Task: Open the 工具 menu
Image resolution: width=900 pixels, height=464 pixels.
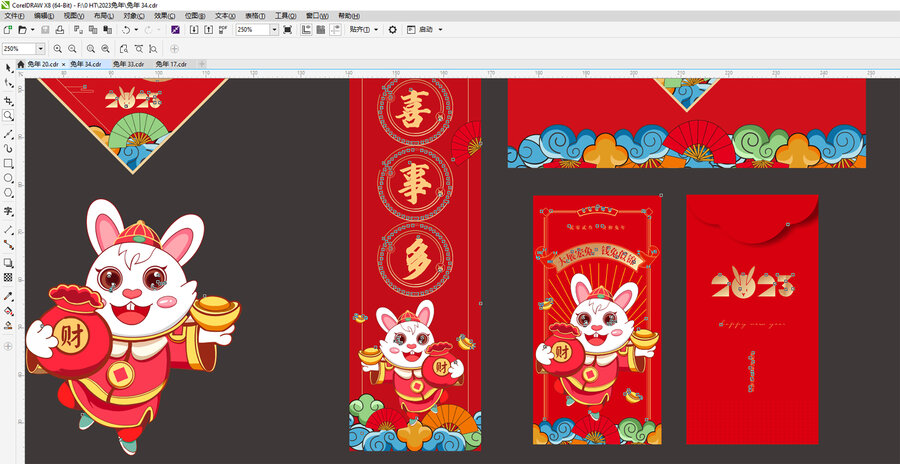Action: 286,16
